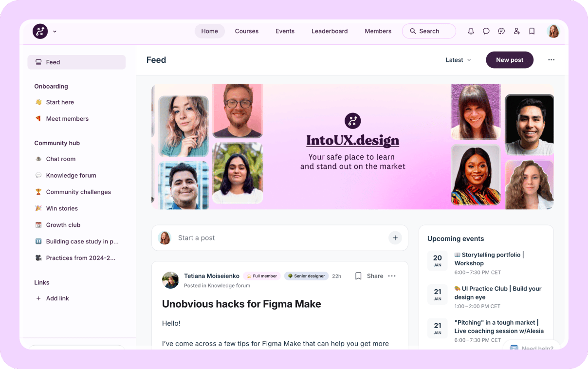This screenshot has width=588, height=369.
Task: Open direct messages chat bubble icon
Action: pyautogui.click(x=486, y=31)
